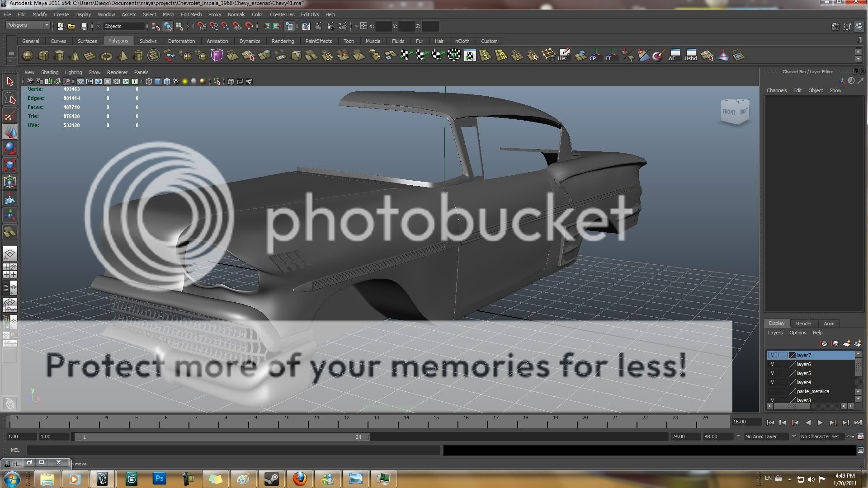
Task: Click the open scene folder icon
Action: click(71, 26)
